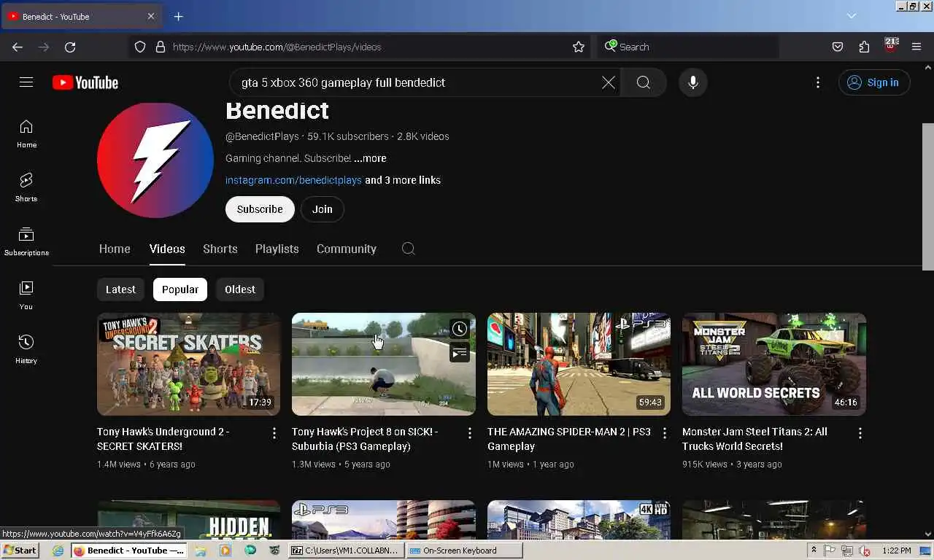This screenshot has height=560, width=934.
Task: Open a new browser tab
Action: [x=179, y=16]
